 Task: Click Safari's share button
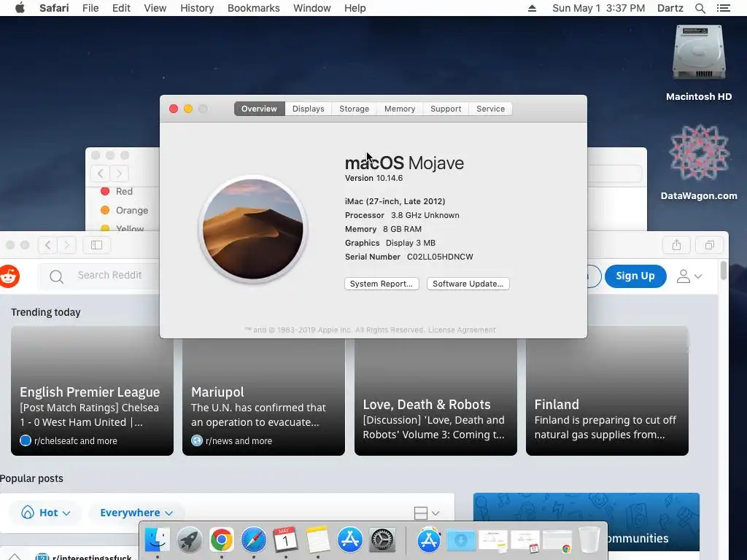coord(676,245)
